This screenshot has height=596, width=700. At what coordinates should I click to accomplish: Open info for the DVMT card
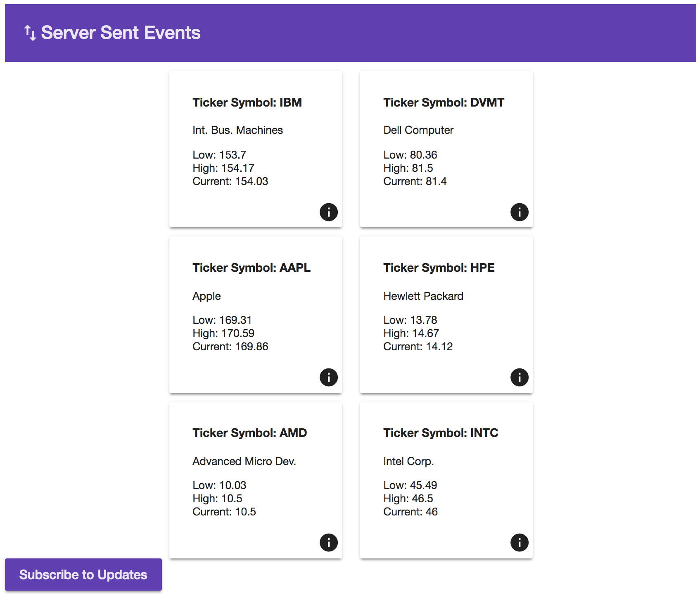point(519,212)
